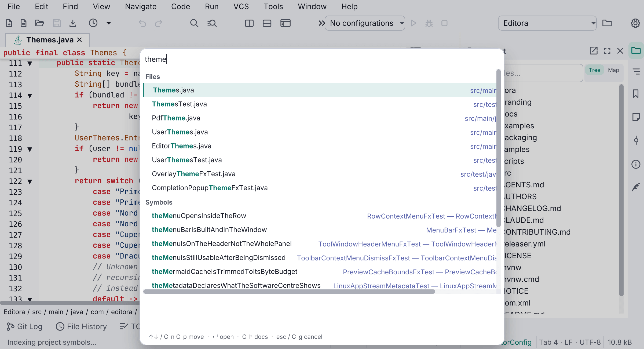Collapse the fold at line 122
Image resolution: width=644 pixels, height=349 pixels.
(x=30, y=181)
